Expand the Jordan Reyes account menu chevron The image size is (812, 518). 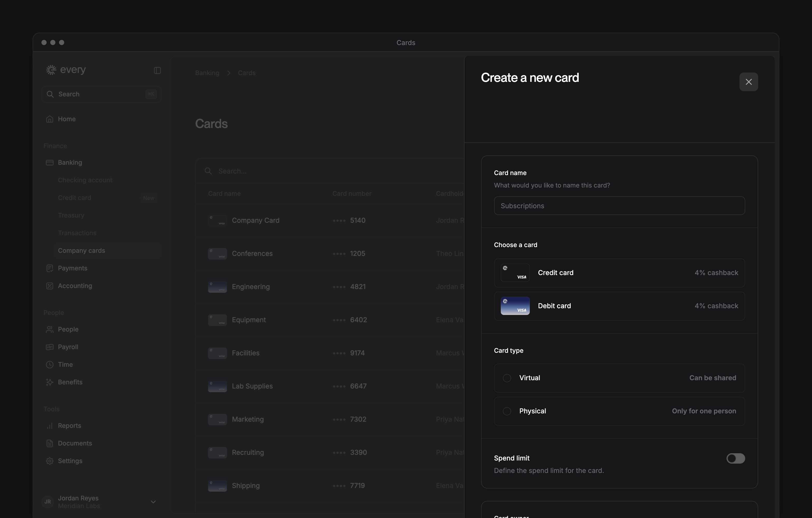[153, 502]
